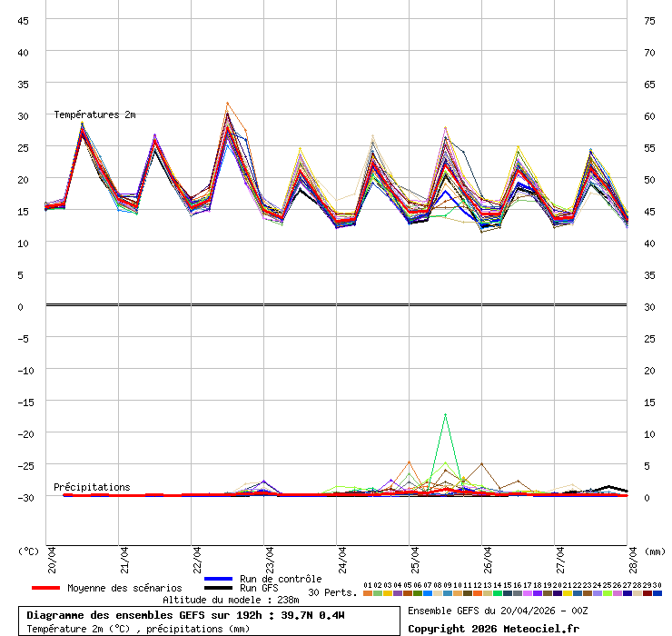
Task: Click the black Run GFS legend line
Action: [219, 588]
